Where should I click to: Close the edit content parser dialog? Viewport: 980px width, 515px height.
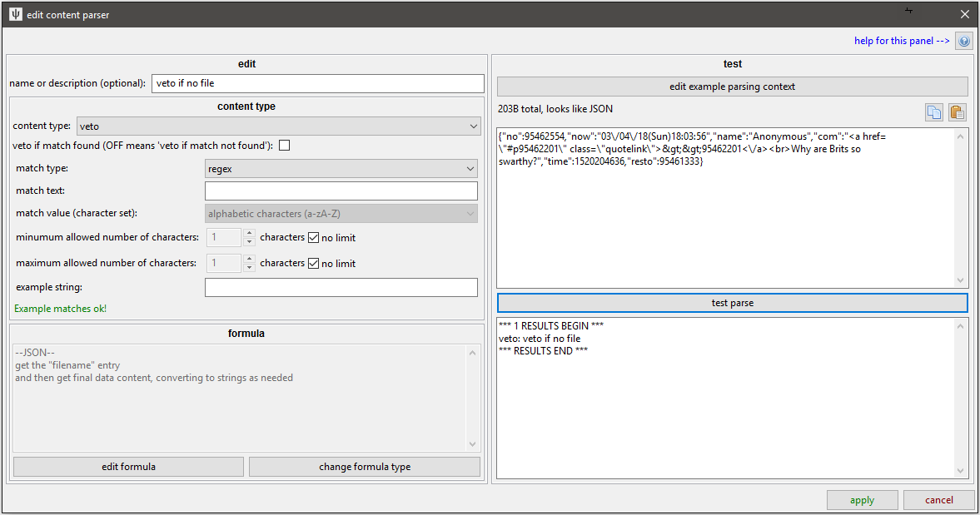coord(964,14)
